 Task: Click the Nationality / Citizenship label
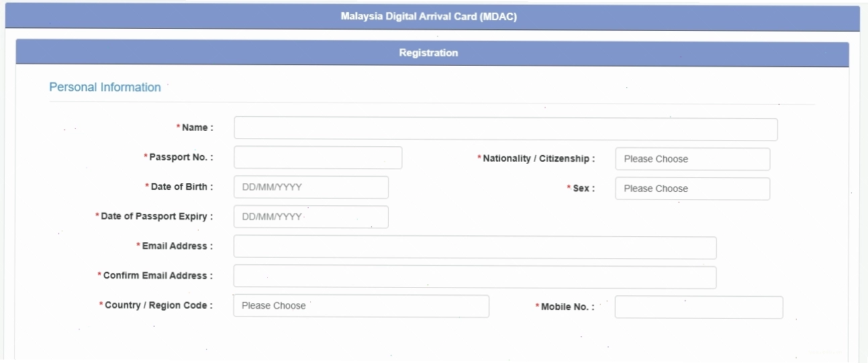pyautogui.click(x=536, y=159)
